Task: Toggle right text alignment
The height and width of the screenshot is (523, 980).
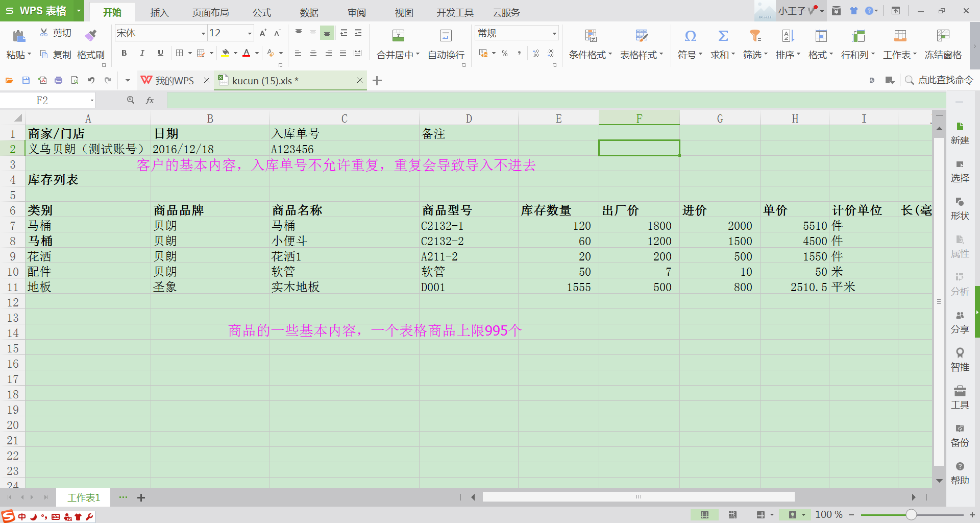Action: pos(328,53)
